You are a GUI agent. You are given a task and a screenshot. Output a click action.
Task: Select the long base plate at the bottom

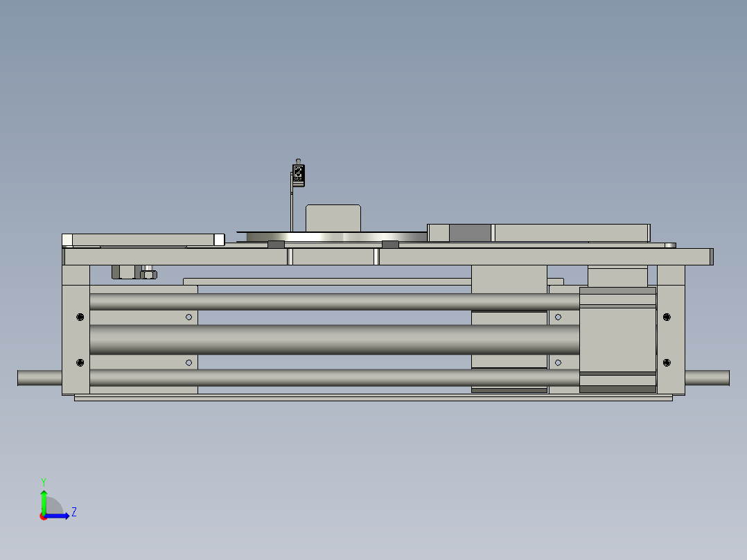click(373, 398)
